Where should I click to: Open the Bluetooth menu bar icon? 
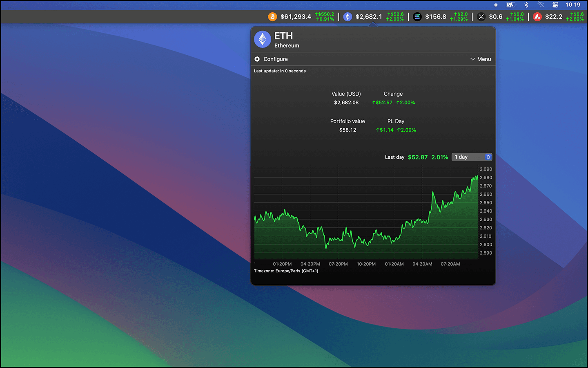tap(526, 5)
